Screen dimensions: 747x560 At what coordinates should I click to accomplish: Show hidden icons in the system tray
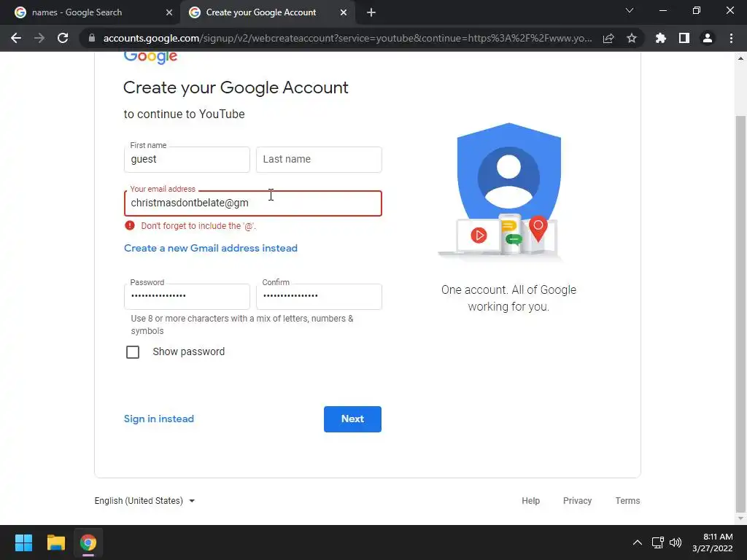point(637,542)
